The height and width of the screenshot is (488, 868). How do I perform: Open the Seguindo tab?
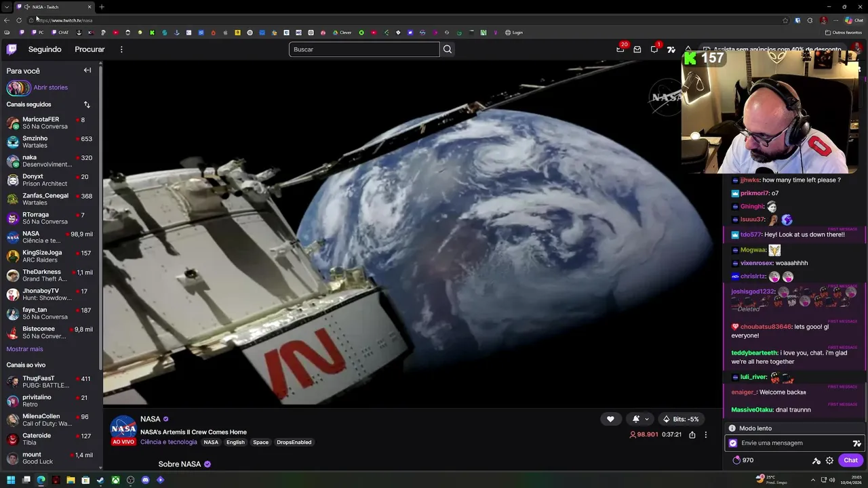(45, 49)
